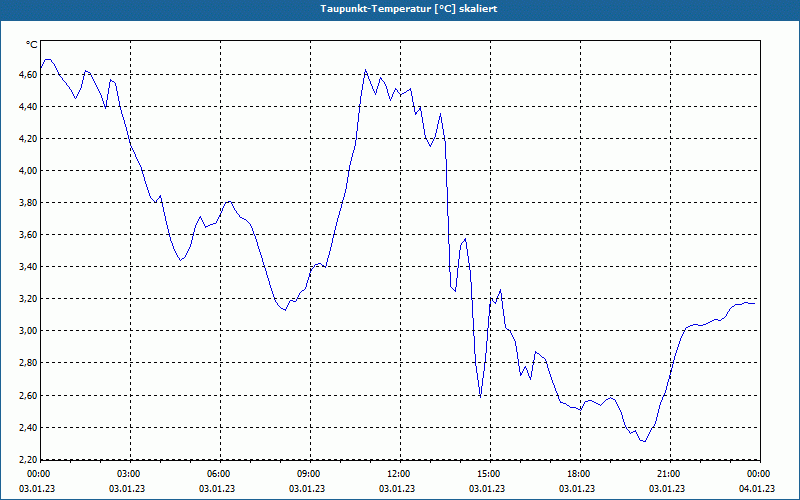The image size is (800, 500).
Task: Select the '03.01.23' date under 09:00
Action: (307, 489)
